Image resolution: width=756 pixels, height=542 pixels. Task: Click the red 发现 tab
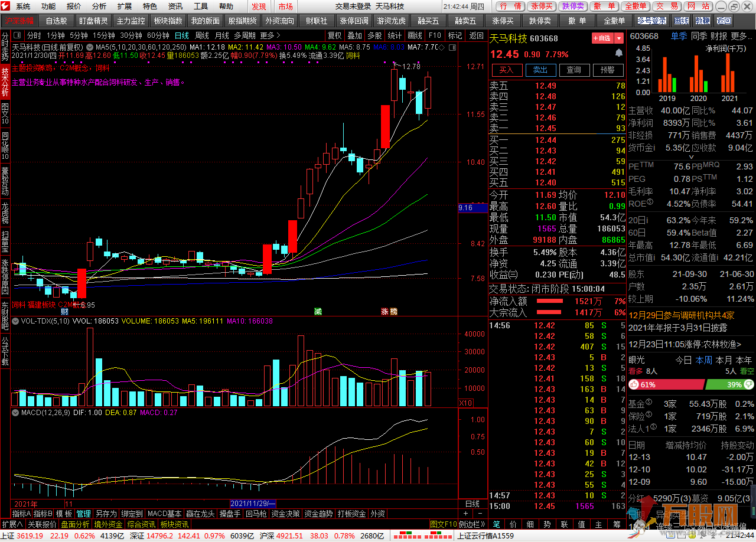(x=259, y=6)
